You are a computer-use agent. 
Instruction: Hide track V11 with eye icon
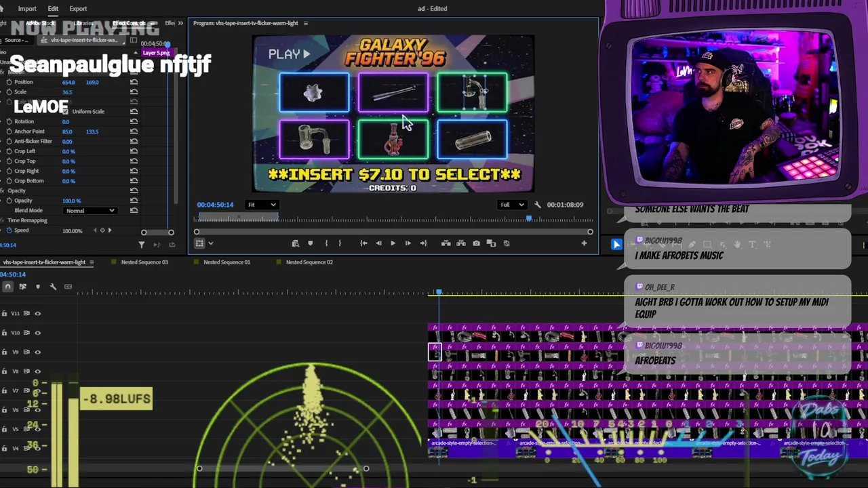pyautogui.click(x=37, y=313)
